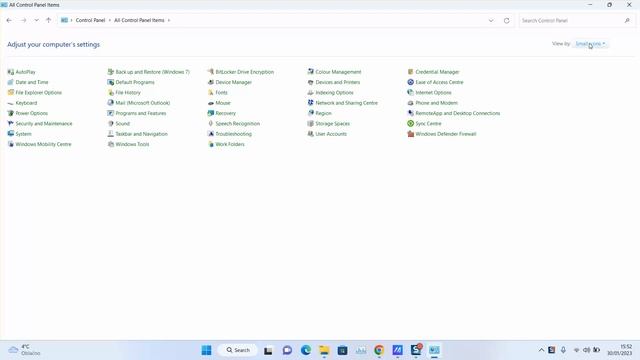Image resolution: width=640 pixels, height=360 pixels.
Task: Open Ease of Access Centre link
Action: (x=439, y=82)
